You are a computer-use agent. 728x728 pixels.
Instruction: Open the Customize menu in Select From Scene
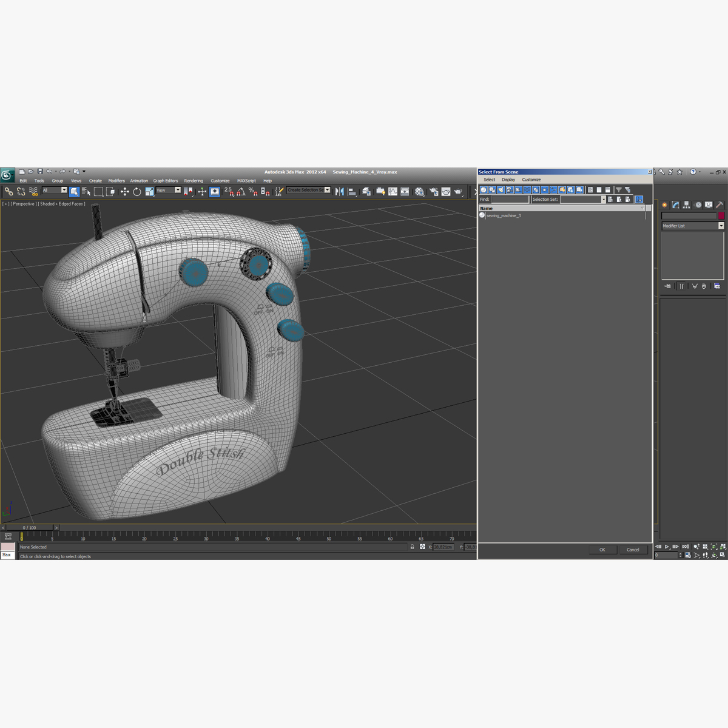[x=531, y=180]
